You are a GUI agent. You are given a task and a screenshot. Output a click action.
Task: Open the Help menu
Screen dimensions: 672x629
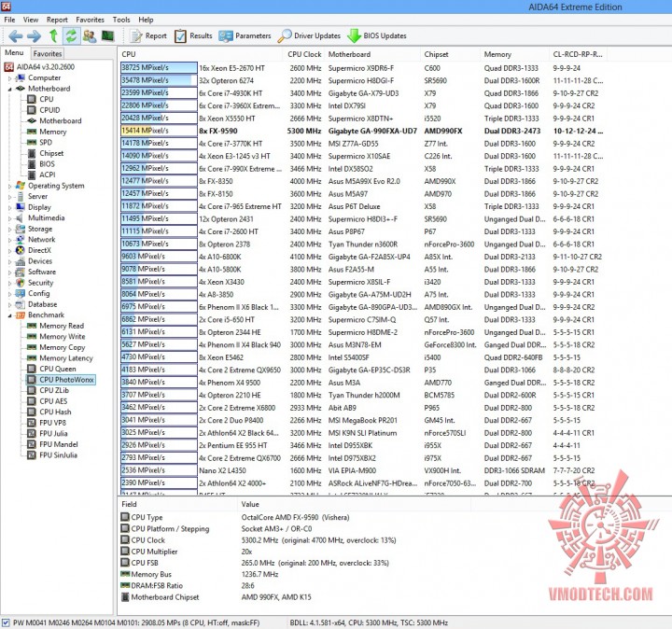point(146,20)
